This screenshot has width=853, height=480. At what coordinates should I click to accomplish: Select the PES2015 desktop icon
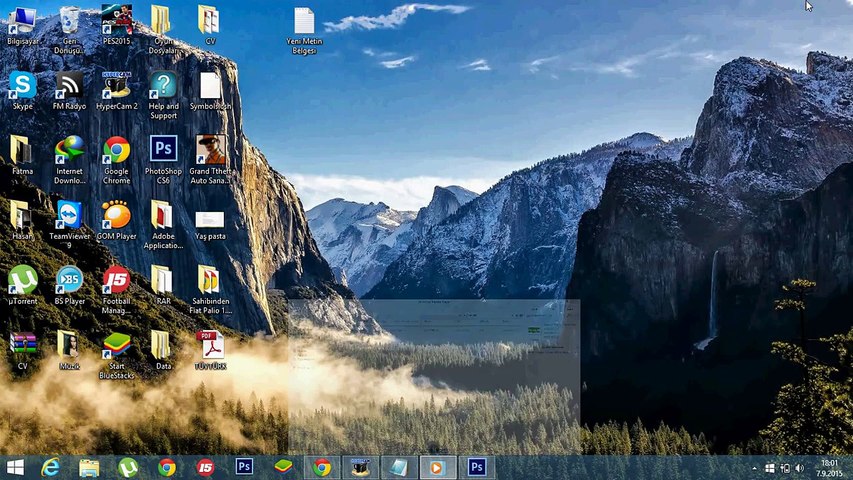pyautogui.click(x=116, y=25)
